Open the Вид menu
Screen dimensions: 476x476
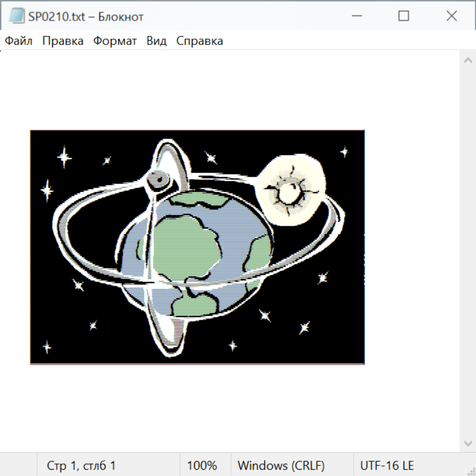pos(156,41)
